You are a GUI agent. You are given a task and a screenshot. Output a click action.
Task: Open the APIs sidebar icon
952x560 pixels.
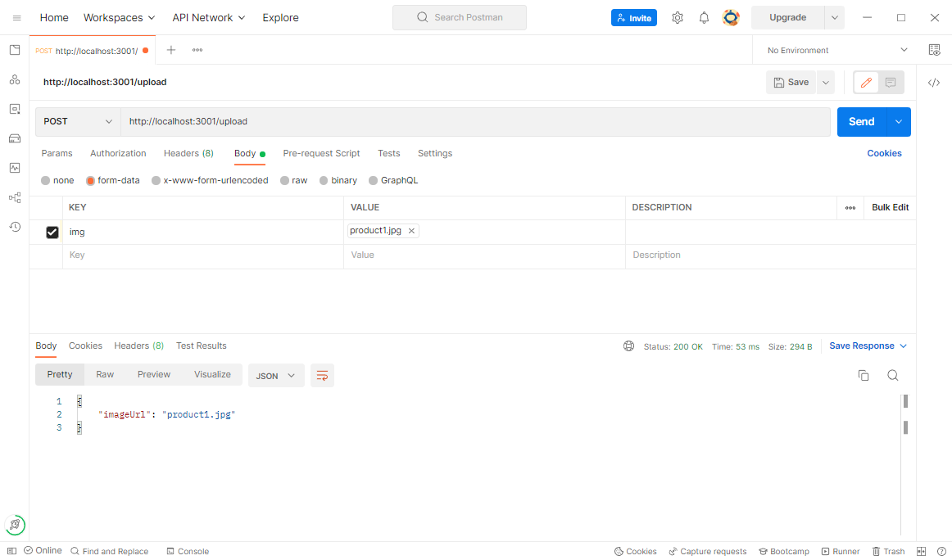click(x=16, y=79)
